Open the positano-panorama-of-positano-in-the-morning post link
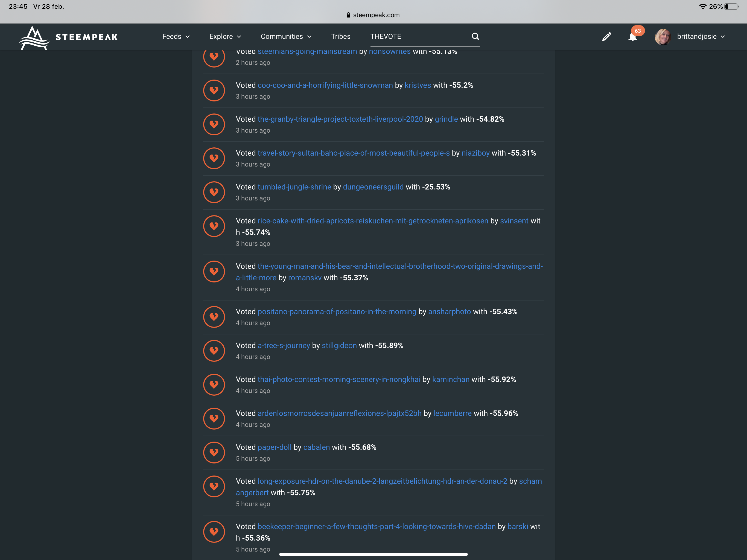The height and width of the screenshot is (560, 747). point(337,312)
